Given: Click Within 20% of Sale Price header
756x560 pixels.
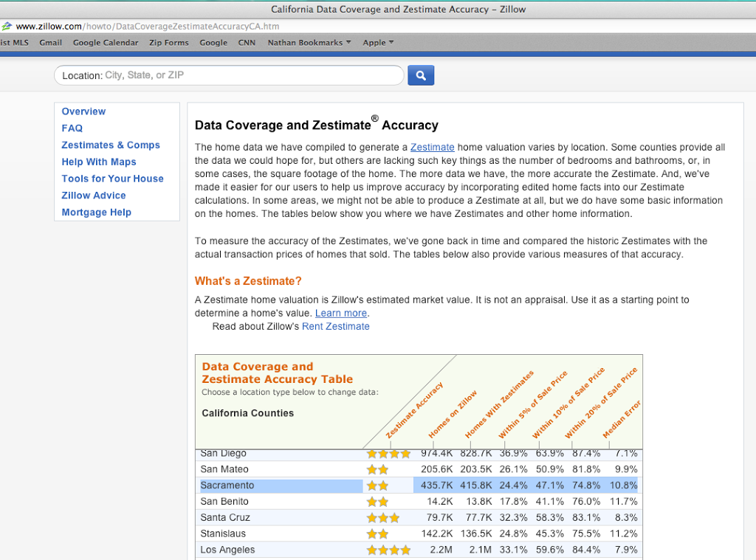Looking at the screenshot, I should [601, 403].
